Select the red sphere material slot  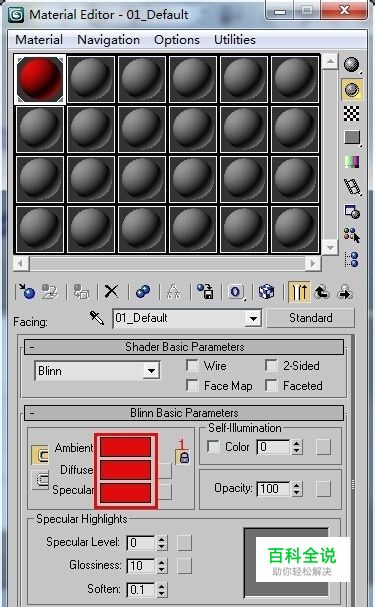(x=40, y=79)
